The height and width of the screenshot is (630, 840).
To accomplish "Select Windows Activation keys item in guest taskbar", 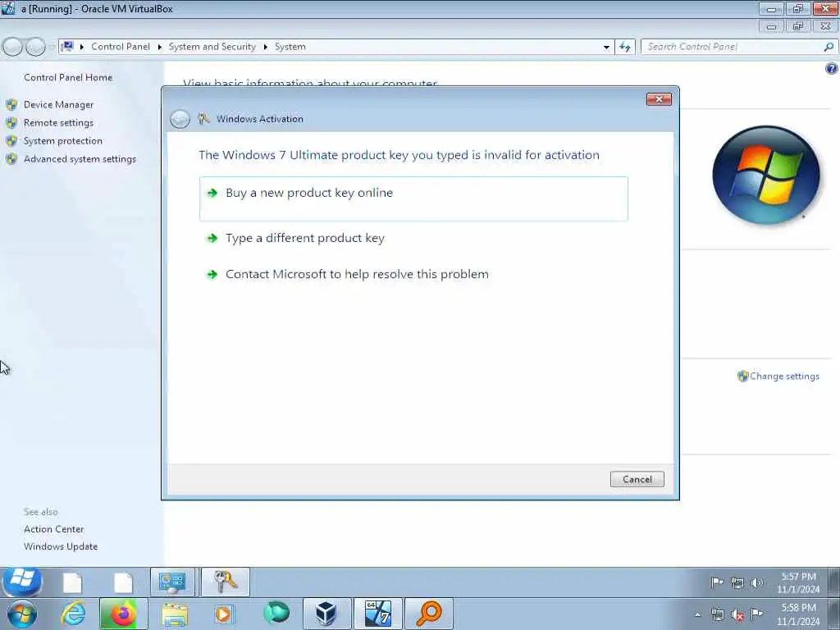I will [x=226, y=582].
